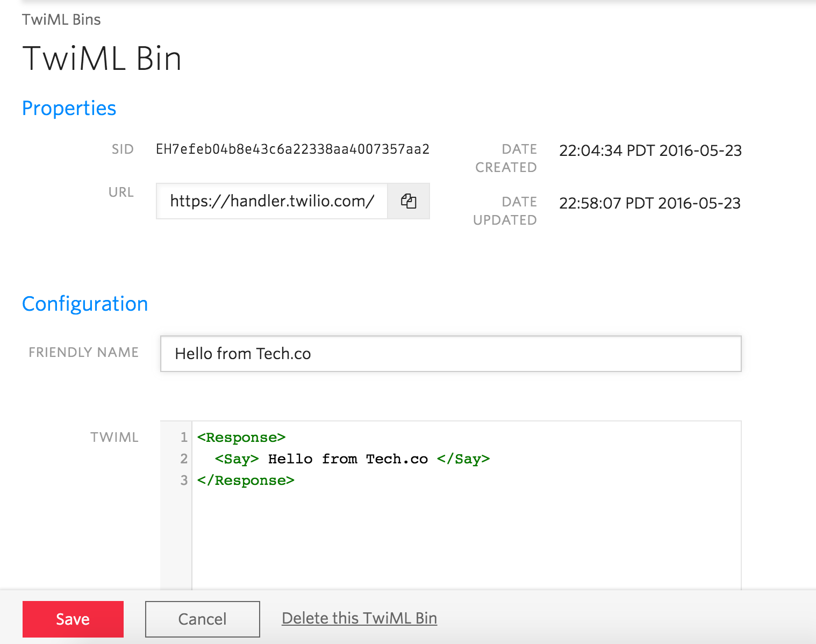Click the Properties section heading

click(x=69, y=108)
